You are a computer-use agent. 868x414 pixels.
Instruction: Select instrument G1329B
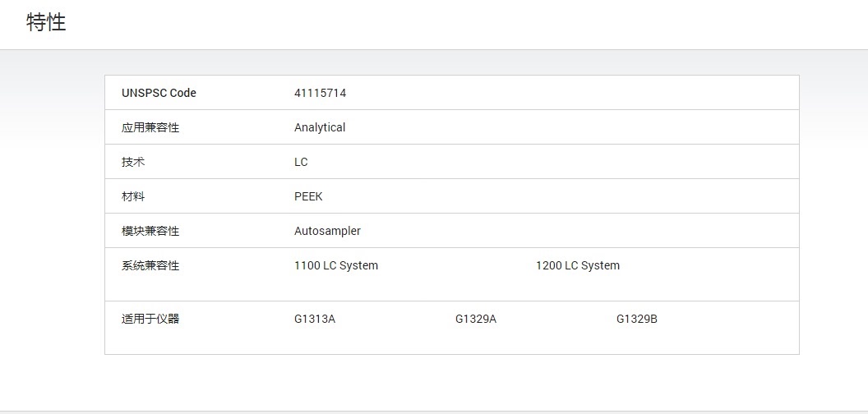637,319
